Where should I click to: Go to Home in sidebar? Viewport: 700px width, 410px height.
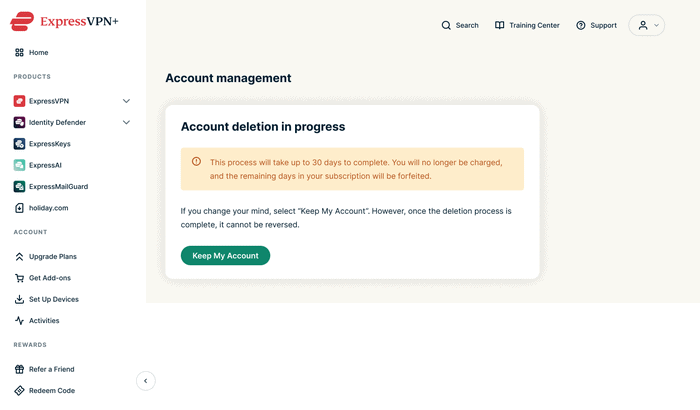(38, 53)
